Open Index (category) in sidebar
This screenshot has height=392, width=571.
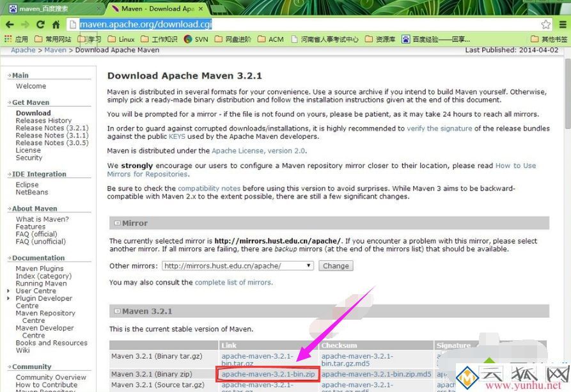pos(43,276)
